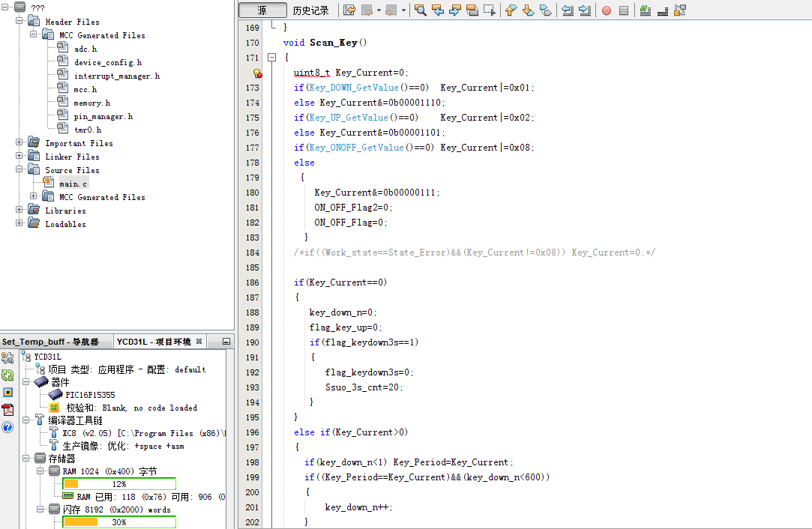Screen dimensions: 812x529
Task: Open project properties wrench icon in dashboard
Action: click(x=7, y=358)
